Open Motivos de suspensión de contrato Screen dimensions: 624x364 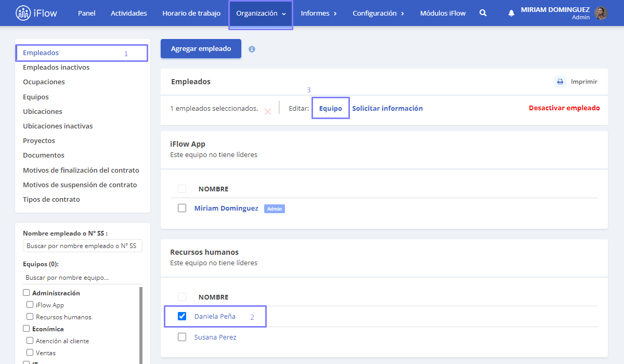[80, 185]
